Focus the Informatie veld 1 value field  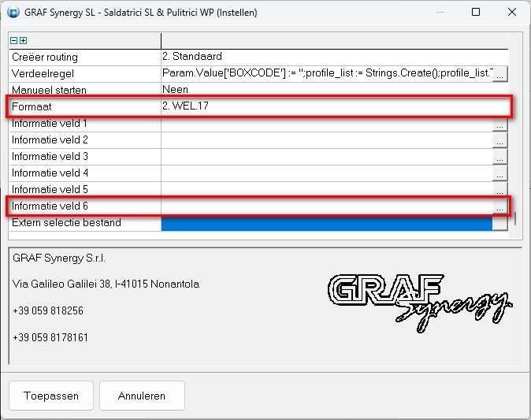(x=327, y=125)
